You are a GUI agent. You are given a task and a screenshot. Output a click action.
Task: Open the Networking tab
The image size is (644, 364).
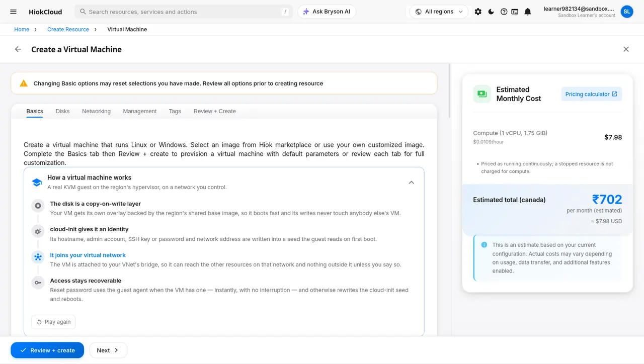pos(96,111)
